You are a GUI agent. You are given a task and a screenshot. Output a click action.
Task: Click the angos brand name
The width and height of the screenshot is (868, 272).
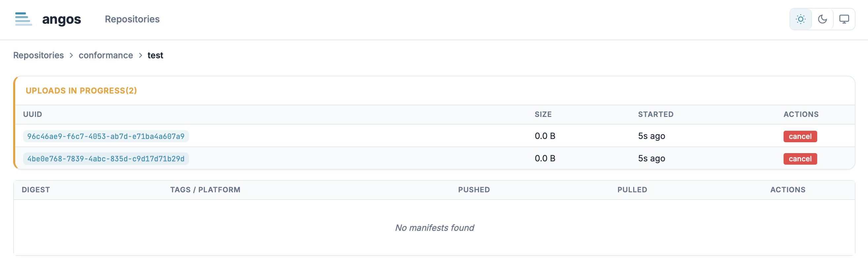tap(61, 19)
